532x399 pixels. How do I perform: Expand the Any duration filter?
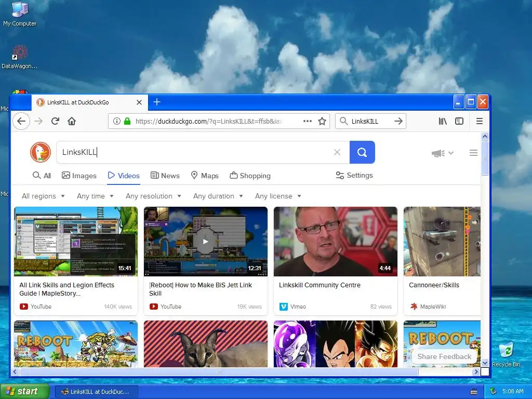click(218, 196)
